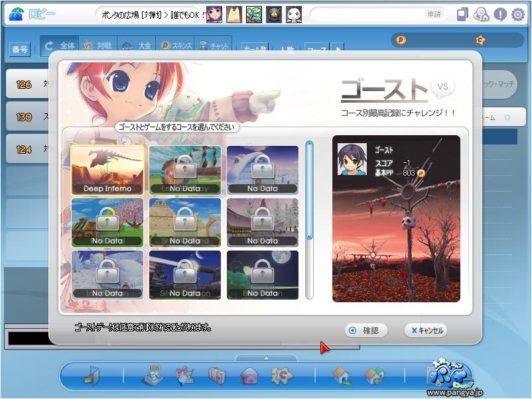Open settings with the gear icon
This screenshot has height=399, width=532.
pos(518,15)
